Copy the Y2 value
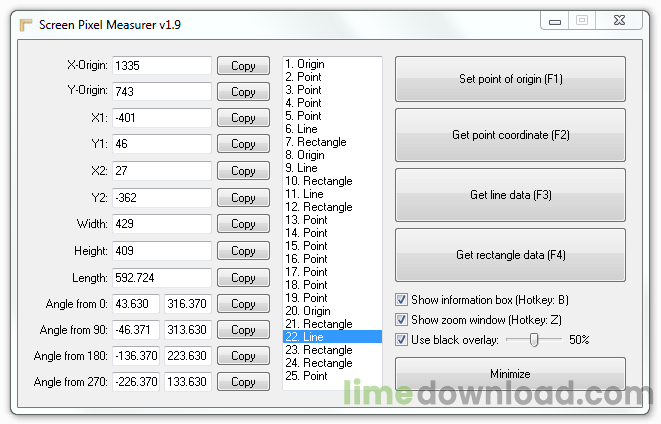The height and width of the screenshot is (424, 661). point(243,198)
